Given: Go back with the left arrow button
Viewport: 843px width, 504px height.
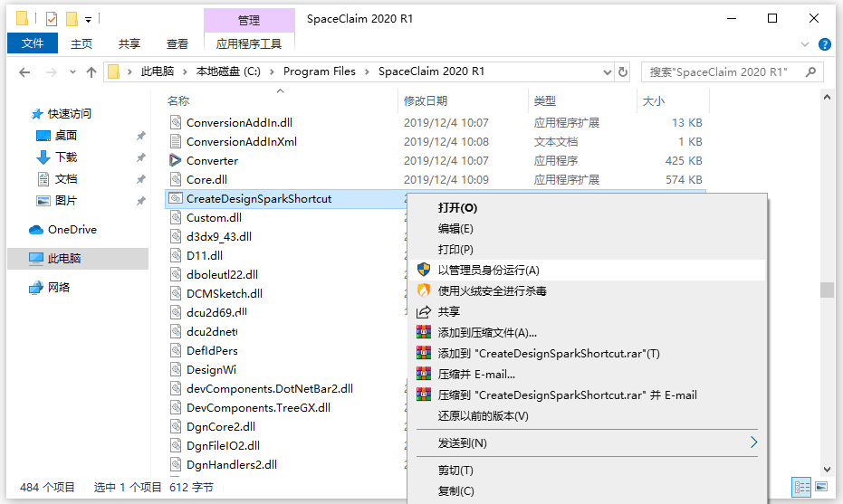Looking at the screenshot, I should point(24,72).
